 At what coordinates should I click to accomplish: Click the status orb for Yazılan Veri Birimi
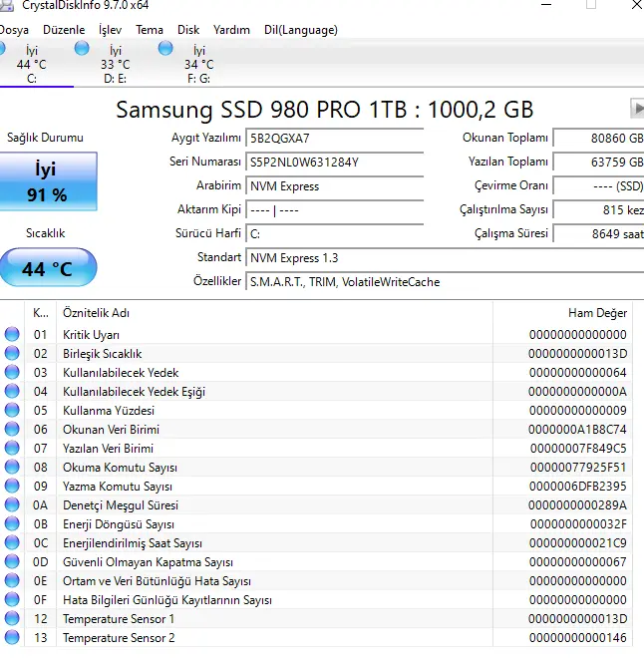(12, 448)
